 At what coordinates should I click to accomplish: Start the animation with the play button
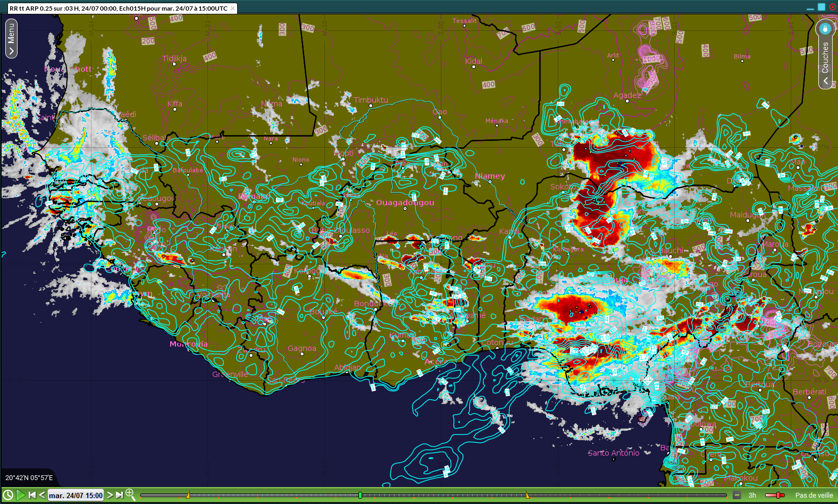coord(20,495)
